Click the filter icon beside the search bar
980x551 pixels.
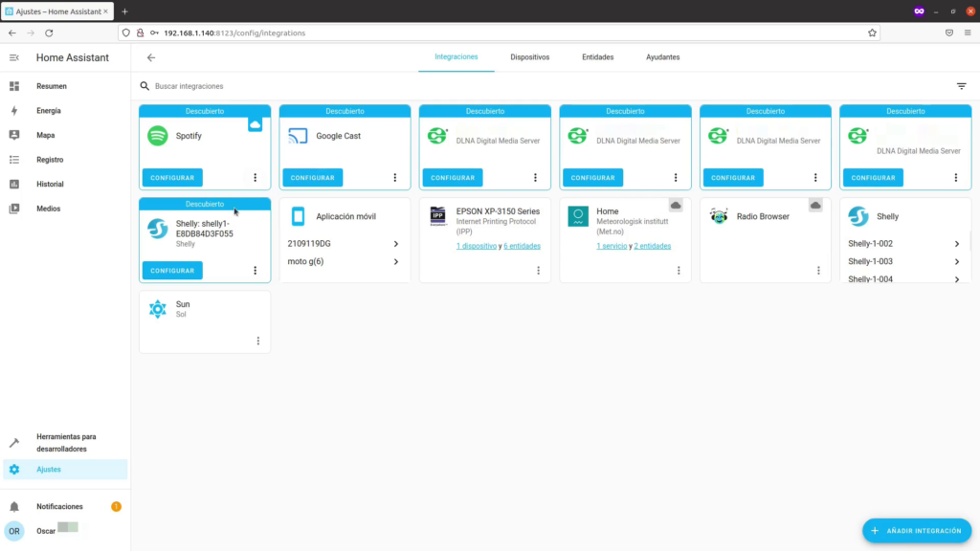[x=961, y=85]
